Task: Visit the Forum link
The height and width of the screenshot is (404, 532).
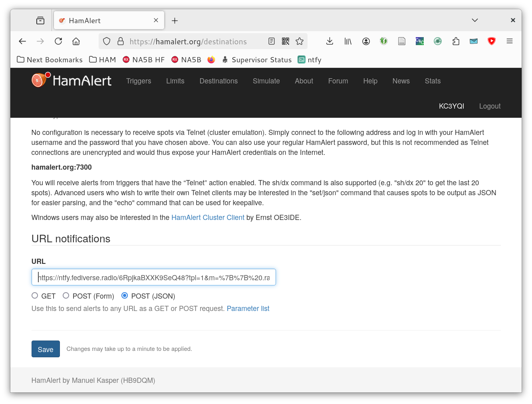Action: [x=338, y=81]
